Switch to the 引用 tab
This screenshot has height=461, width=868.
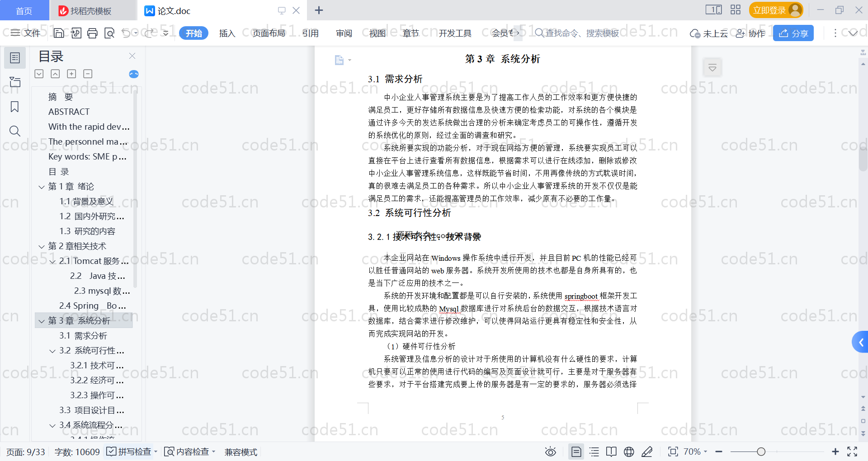pyautogui.click(x=310, y=33)
